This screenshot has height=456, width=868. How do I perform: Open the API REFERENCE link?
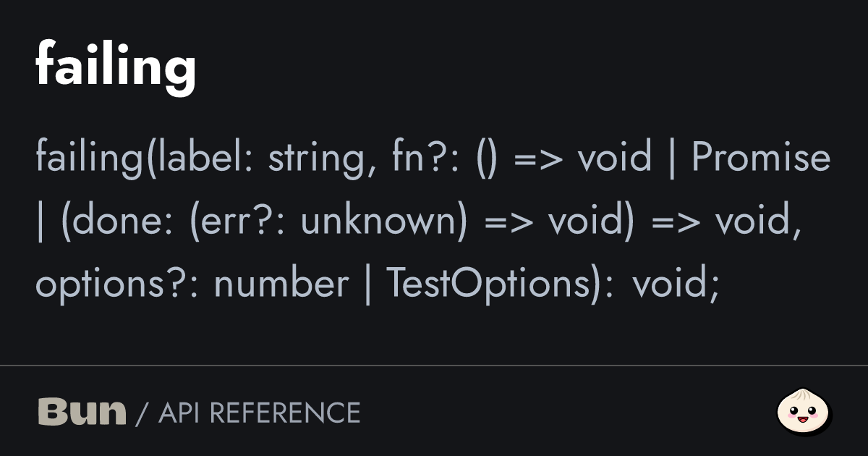[259, 413]
